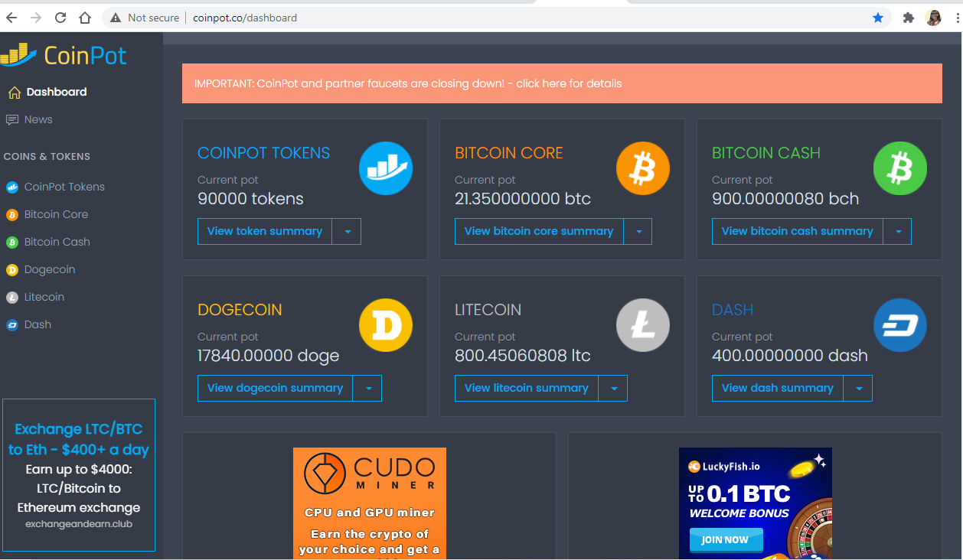Click the News speech icon in sidebar
963x560 pixels.
click(12, 120)
